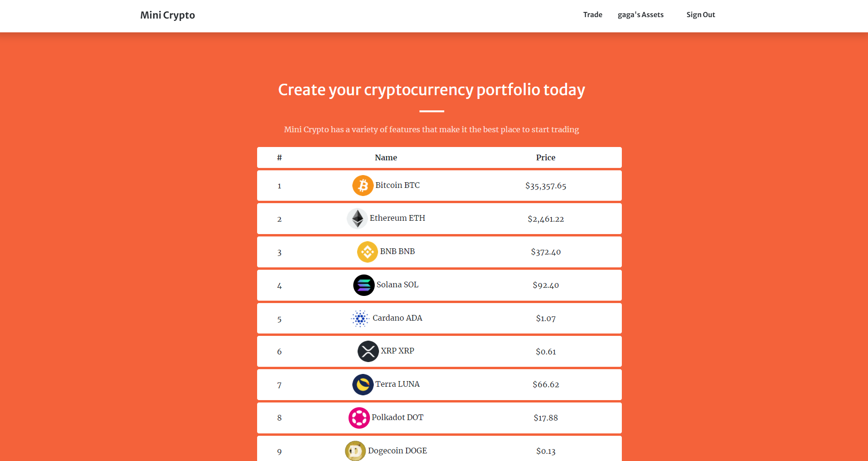Click the Polkadot DOT pink icon
This screenshot has height=461, width=868.
359,418
